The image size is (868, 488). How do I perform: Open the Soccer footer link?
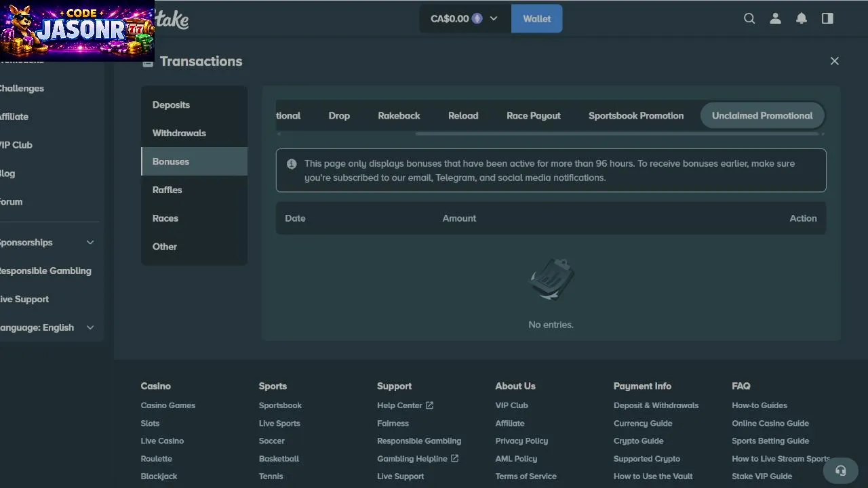271,441
